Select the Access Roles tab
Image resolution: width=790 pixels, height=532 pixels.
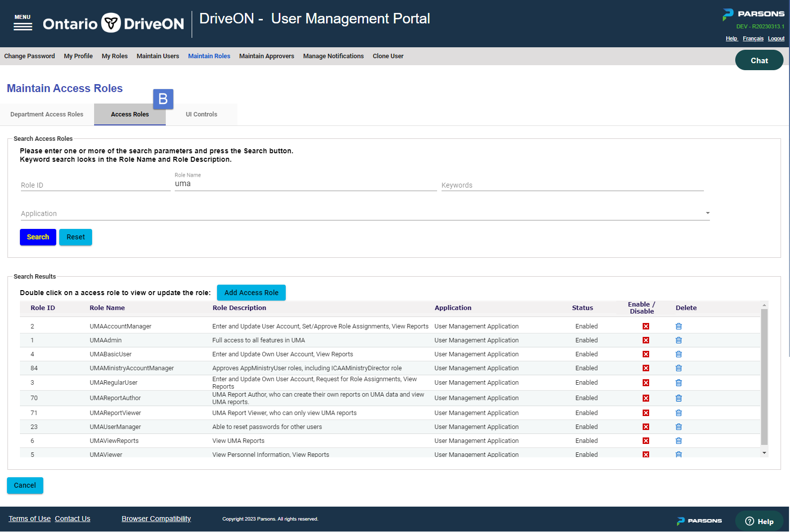(x=130, y=114)
